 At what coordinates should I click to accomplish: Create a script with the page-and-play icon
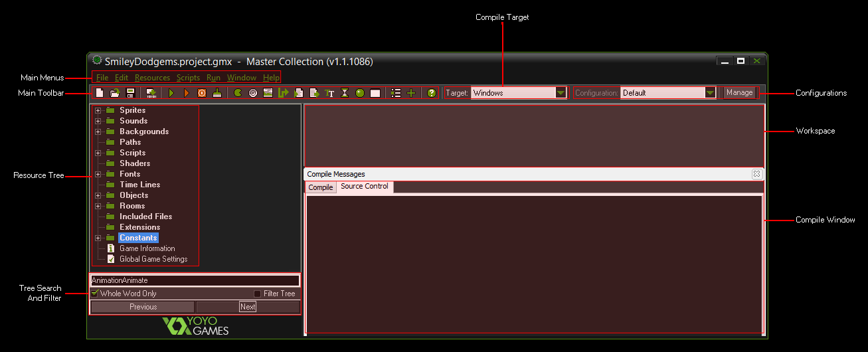coord(299,93)
